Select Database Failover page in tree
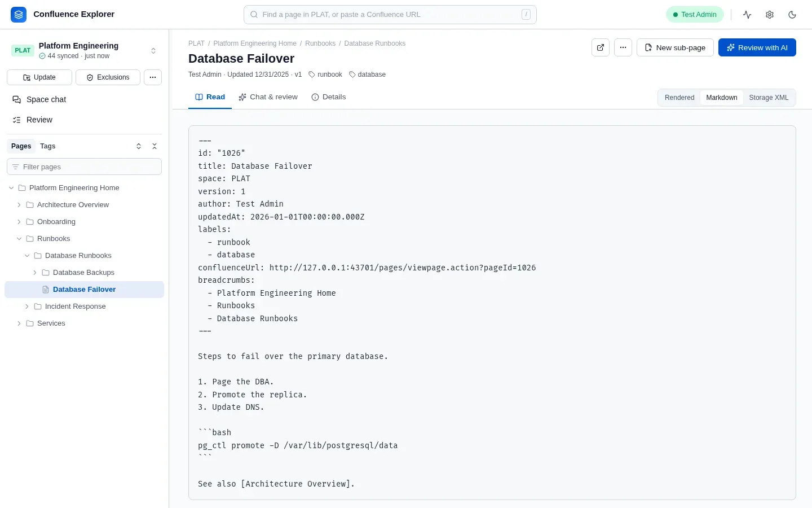This screenshot has width=812, height=508. (84, 290)
